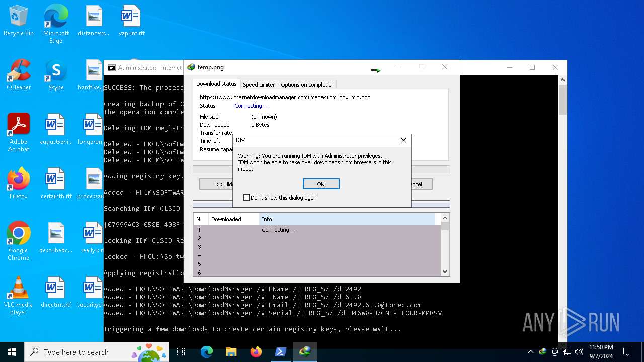Select directms.rtf document on desktop
The image size is (644, 362).
pos(56,293)
